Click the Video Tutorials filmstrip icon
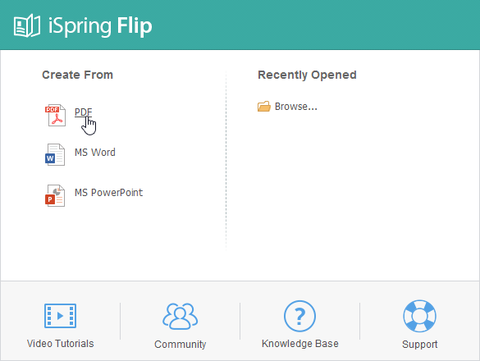 60,315
